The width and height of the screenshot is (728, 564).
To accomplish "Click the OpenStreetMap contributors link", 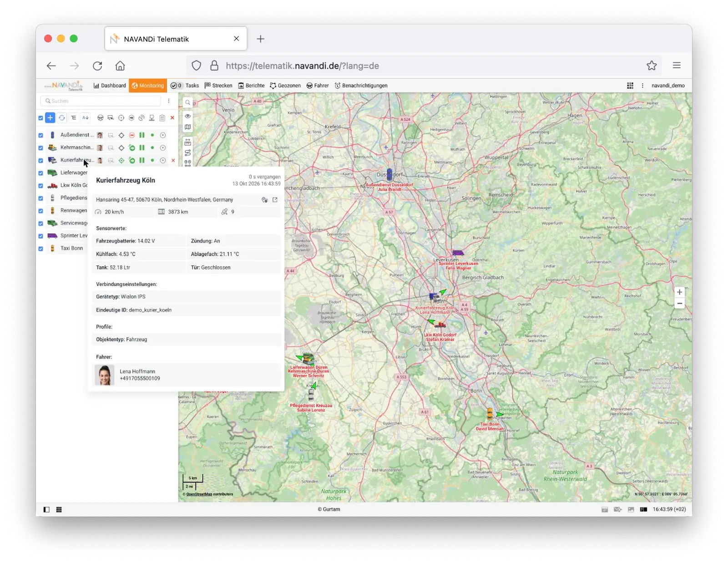I will [x=199, y=494].
